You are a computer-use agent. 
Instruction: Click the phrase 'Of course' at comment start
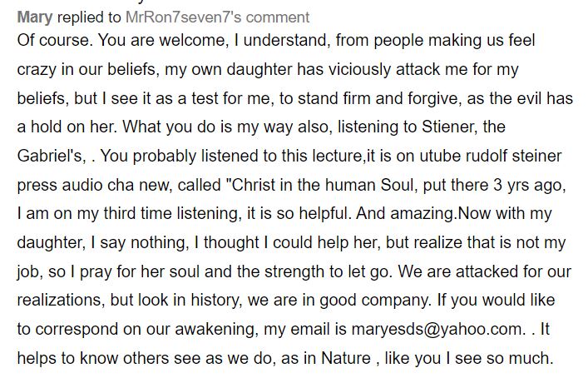[52, 40]
